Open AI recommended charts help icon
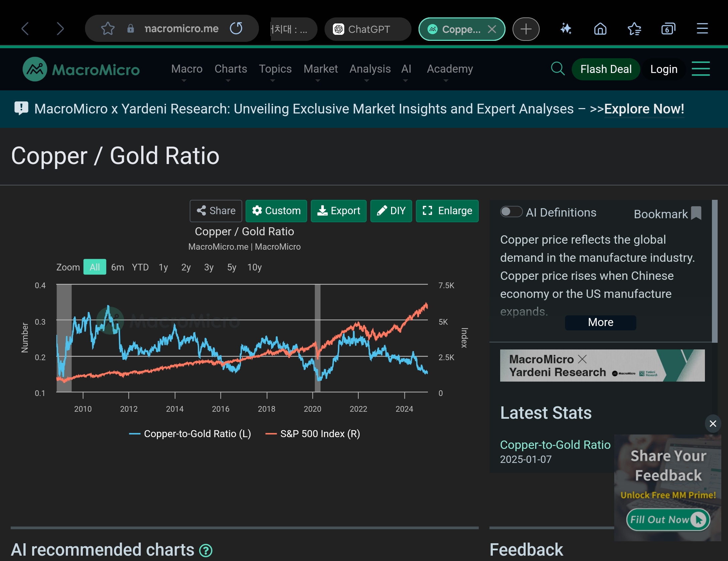728x561 pixels. point(206,551)
